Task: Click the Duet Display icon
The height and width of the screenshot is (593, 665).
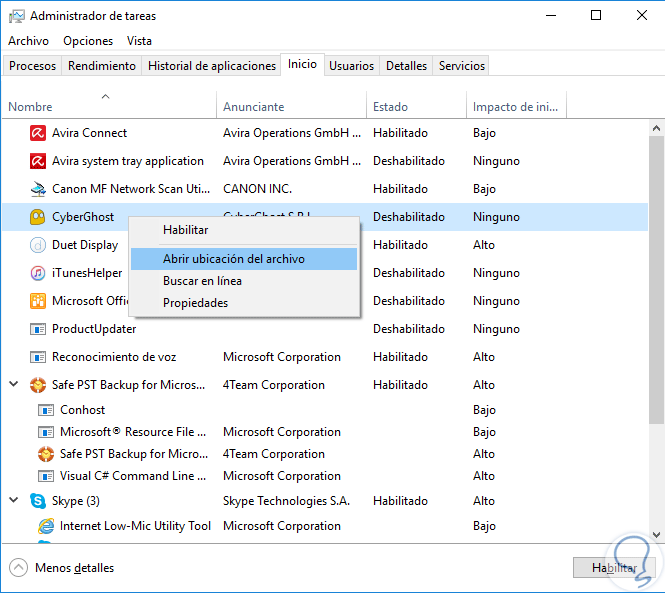Action: tap(38, 245)
